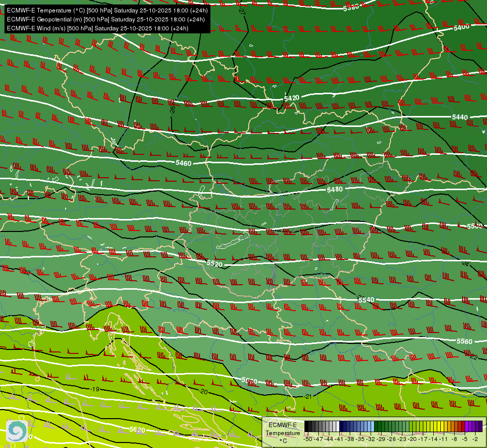Viewport: 487px width, 448px height.
Task: Click the -50 legend tick value
Action: [308, 440]
